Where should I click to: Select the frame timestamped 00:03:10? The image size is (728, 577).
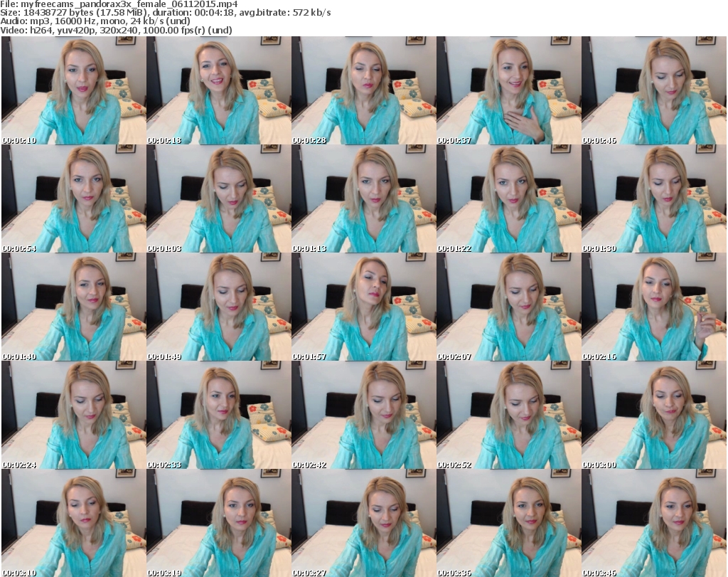click(x=73, y=523)
